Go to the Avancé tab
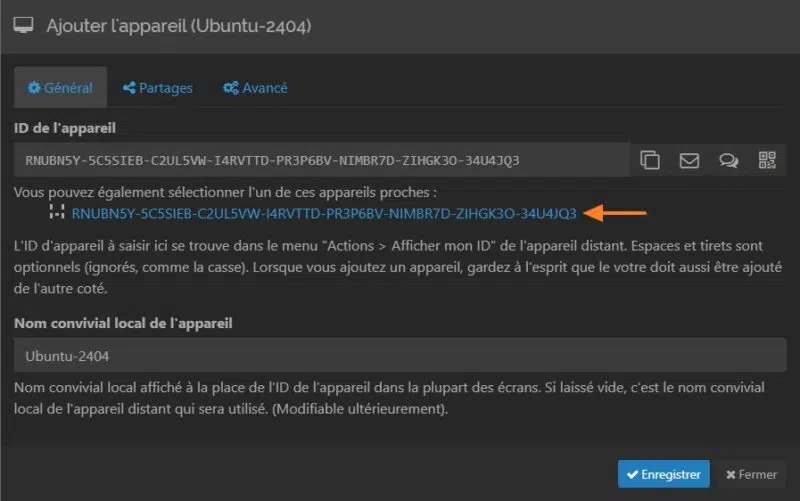The width and height of the screenshot is (800, 501). click(255, 88)
